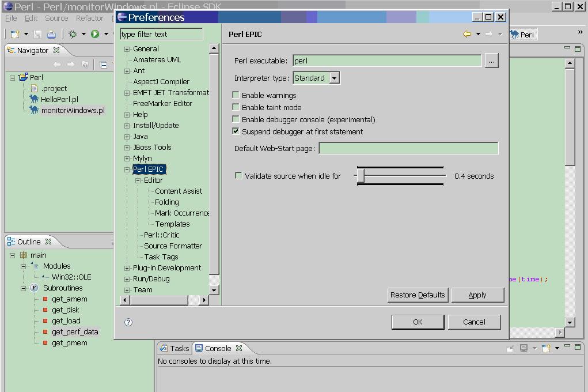Click the Cancel button
588x392 pixels.
coord(474,322)
